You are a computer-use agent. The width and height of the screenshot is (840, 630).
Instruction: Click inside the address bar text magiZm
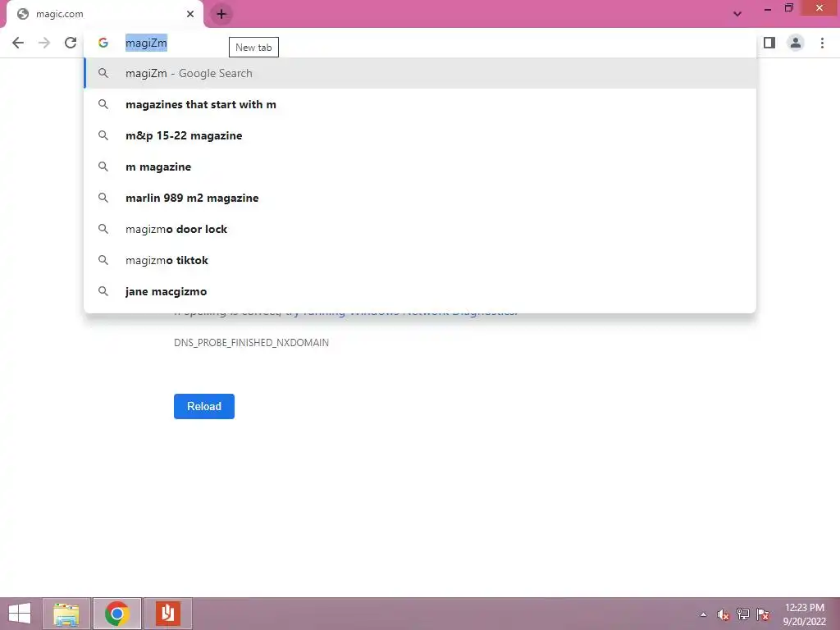146,43
